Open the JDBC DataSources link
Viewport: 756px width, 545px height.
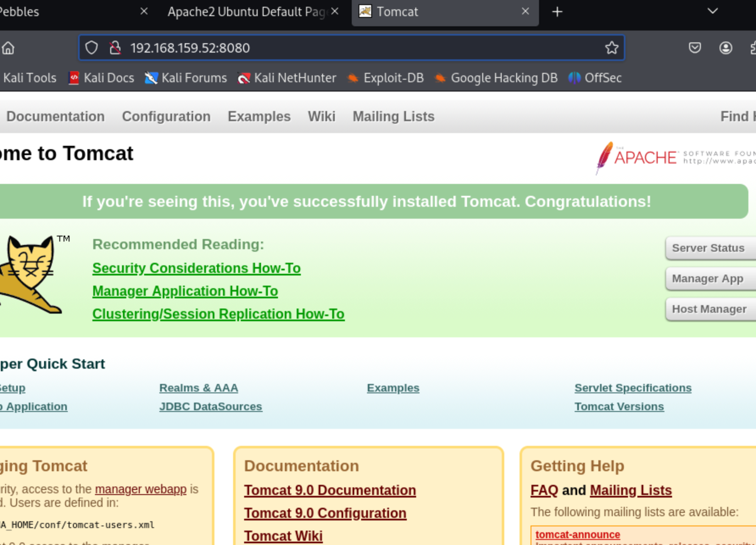click(x=211, y=406)
